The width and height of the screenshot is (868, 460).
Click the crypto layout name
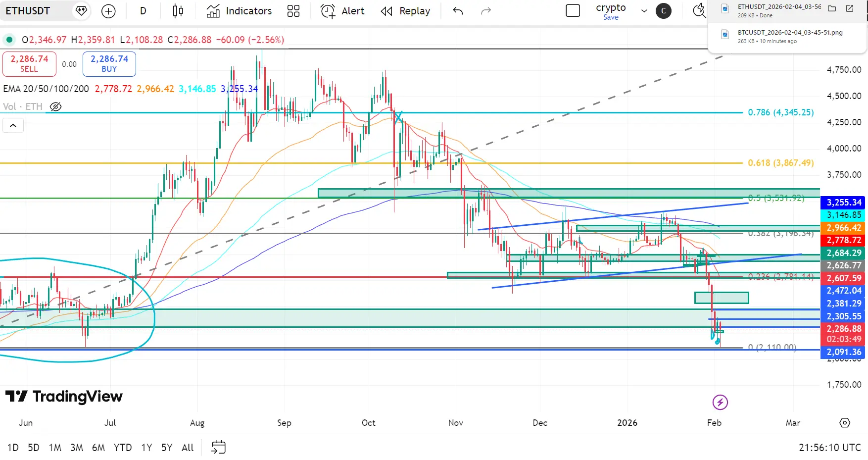coord(611,7)
